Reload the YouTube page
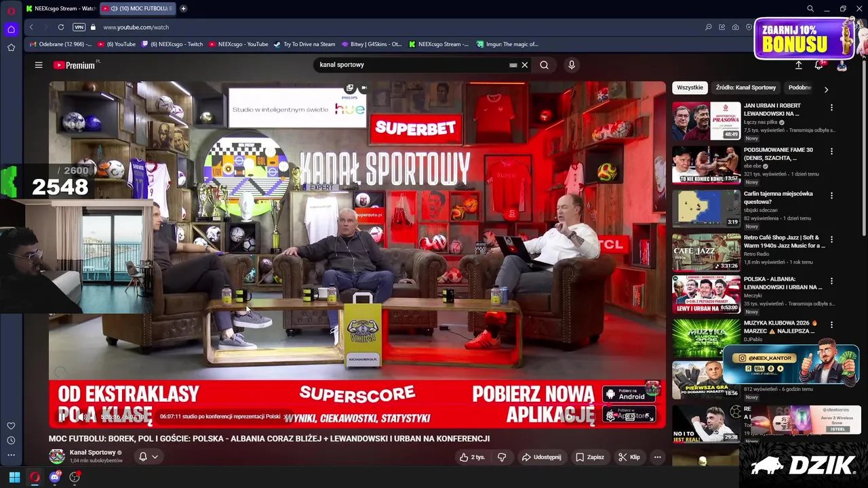 (61, 27)
